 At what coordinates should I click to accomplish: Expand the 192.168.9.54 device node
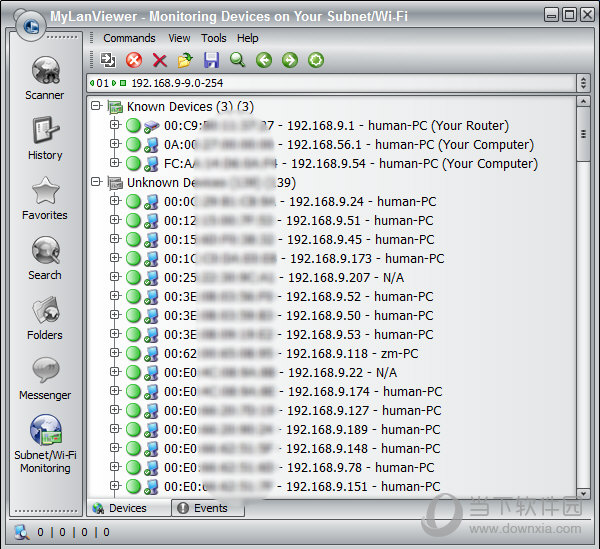pos(114,162)
